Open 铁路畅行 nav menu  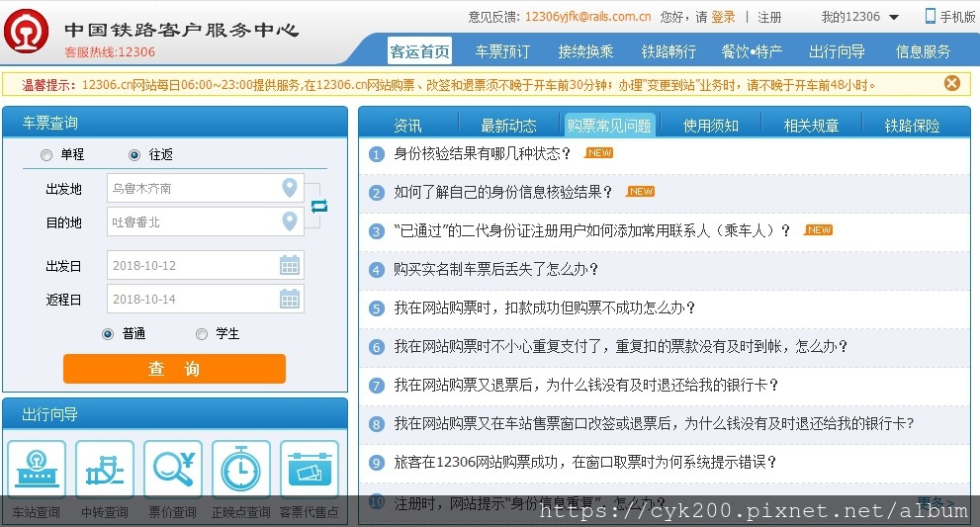[x=668, y=51]
